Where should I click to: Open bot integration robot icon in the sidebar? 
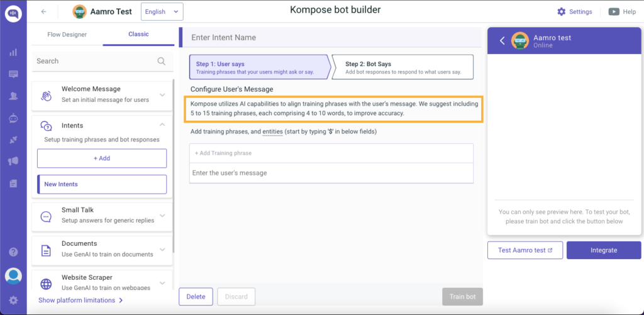click(13, 118)
